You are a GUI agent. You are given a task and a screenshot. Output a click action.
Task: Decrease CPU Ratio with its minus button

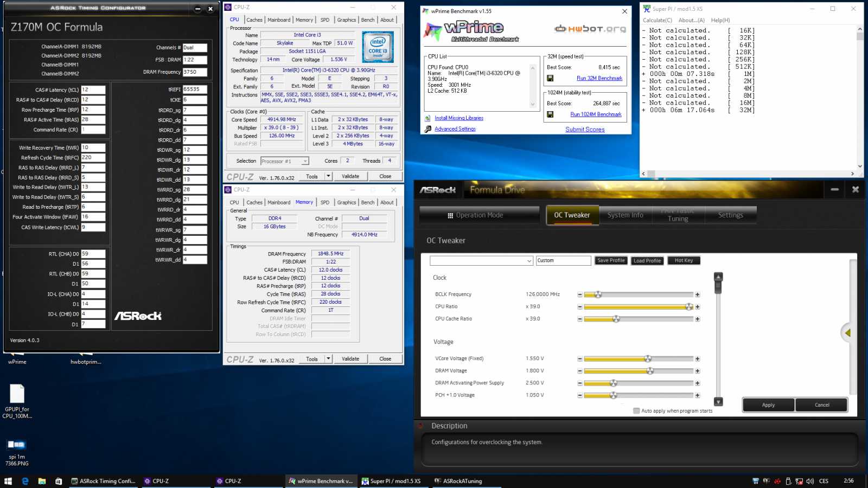click(580, 307)
